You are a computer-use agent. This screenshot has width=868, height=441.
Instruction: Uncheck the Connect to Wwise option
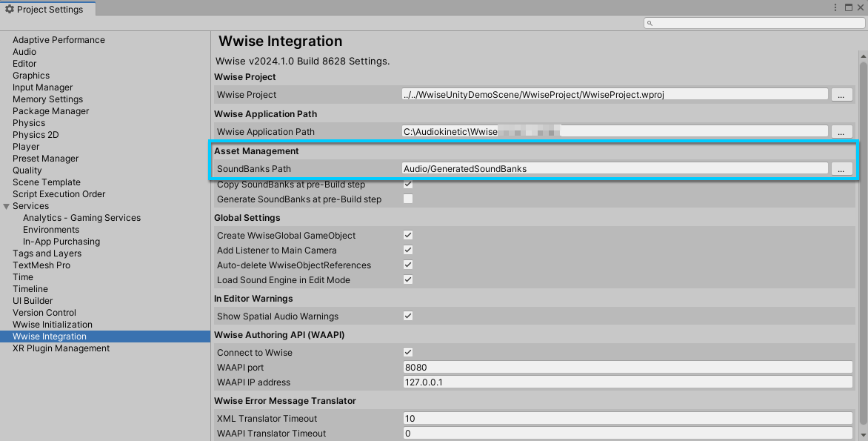[x=408, y=353]
